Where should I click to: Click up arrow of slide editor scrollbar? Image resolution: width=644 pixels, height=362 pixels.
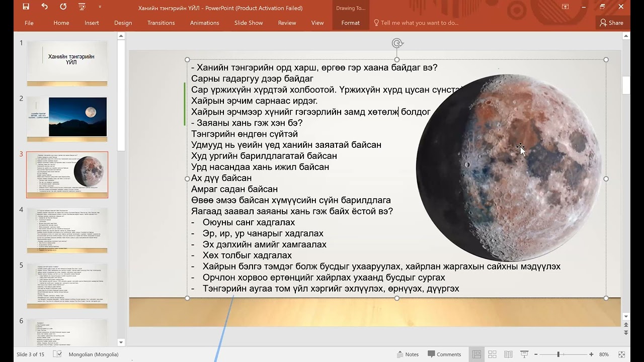(x=626, y=36)
